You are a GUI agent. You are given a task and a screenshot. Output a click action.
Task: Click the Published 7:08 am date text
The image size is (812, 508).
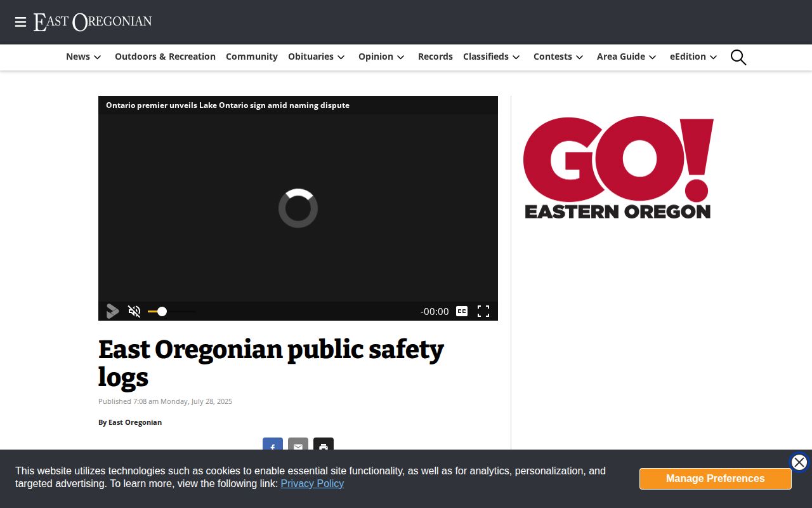tap(165, 401)
